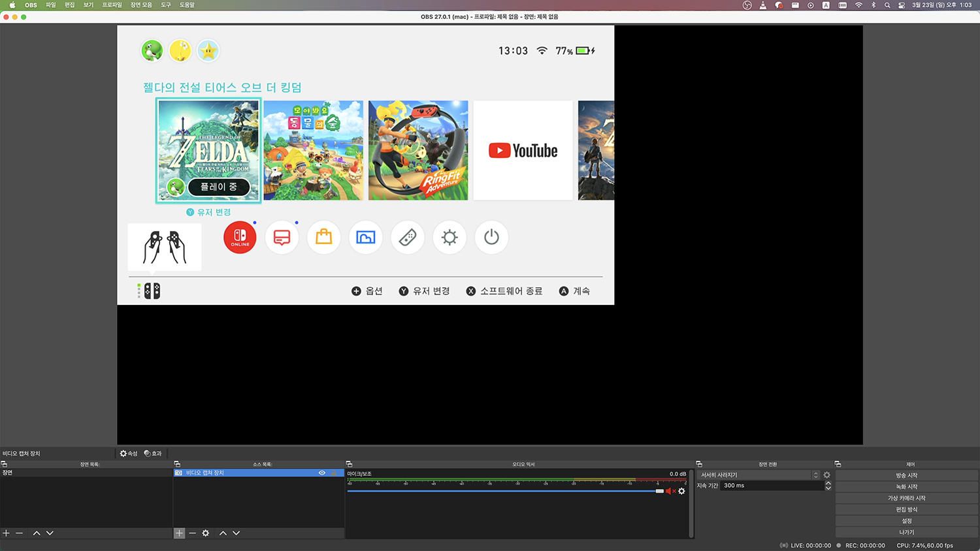Click the News icon in Switch preview
Image resolution: width=980 pixels, height=551 pixels.
(282, 237)
